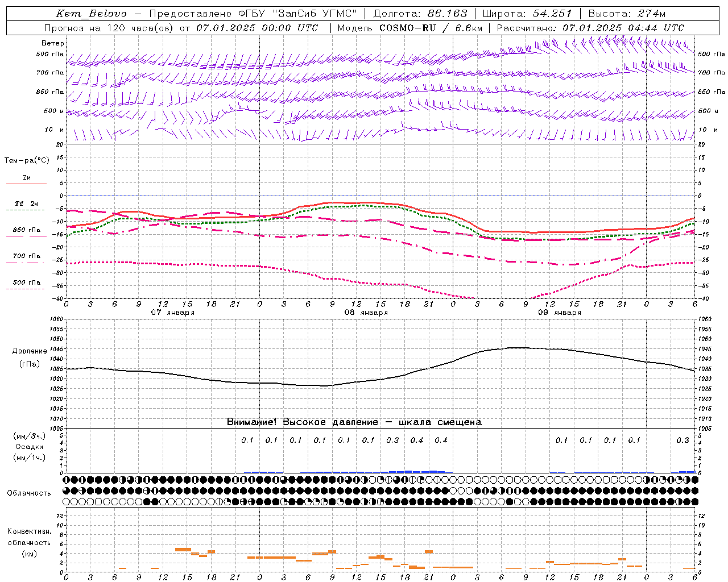This screenshot has width=728, height=582.
Task: Click the Осадки panel label
Action: [x=30, y=447]
